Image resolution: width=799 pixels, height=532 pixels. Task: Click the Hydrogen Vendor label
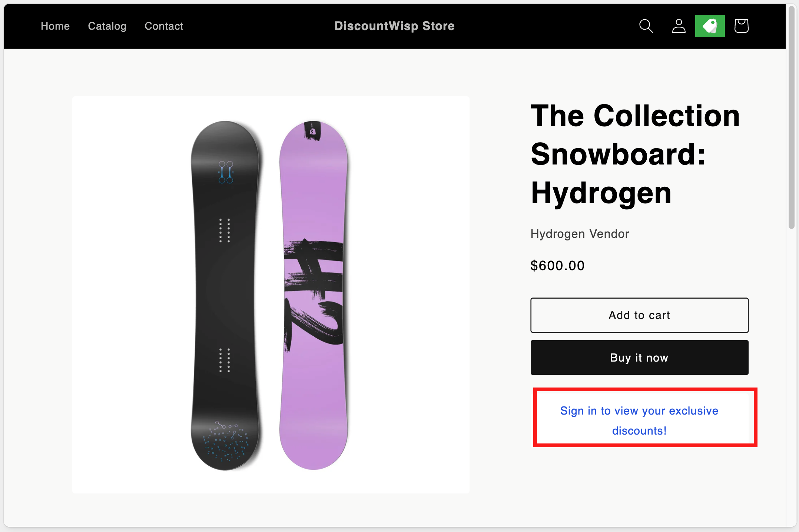point(580,234)
